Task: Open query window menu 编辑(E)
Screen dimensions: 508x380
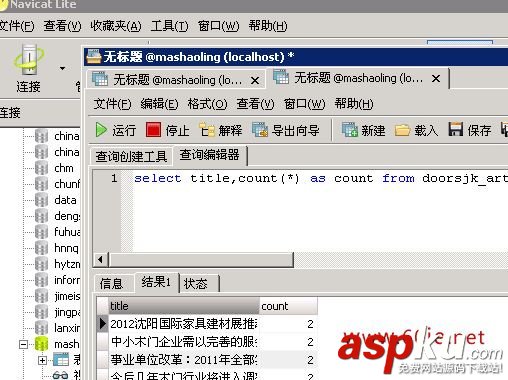Action: [159, 104]
